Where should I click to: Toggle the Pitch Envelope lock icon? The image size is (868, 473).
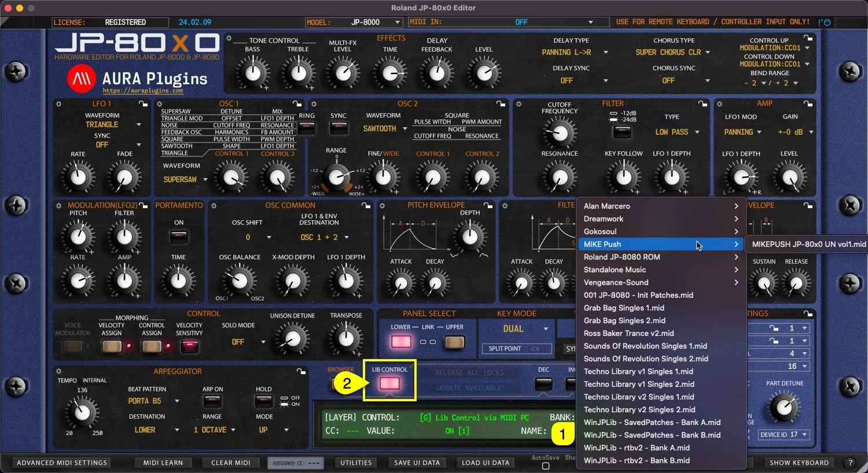[489, 205]
